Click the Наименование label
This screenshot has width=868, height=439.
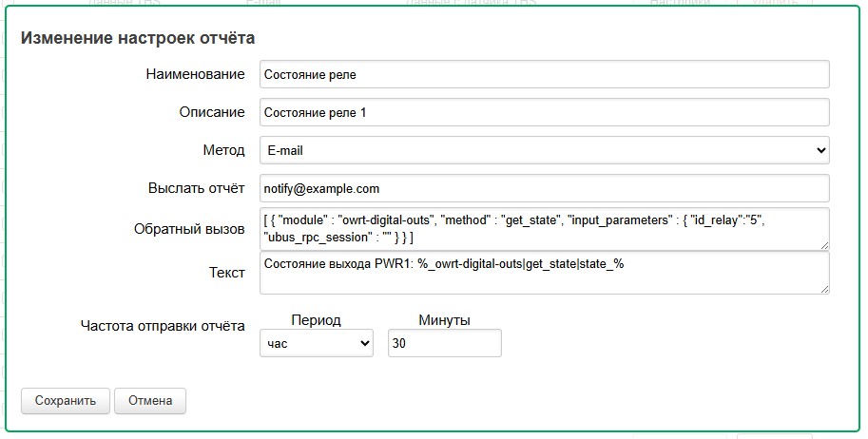coord(195,74)
